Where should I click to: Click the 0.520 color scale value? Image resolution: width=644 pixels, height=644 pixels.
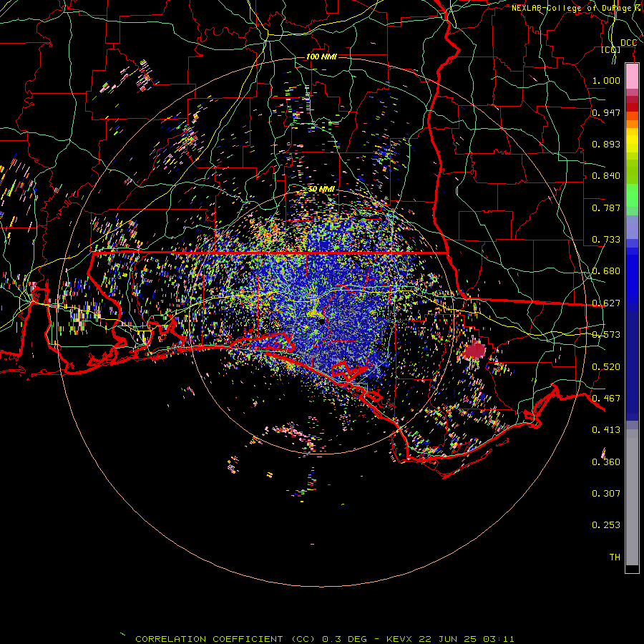(x=606, y=367)
